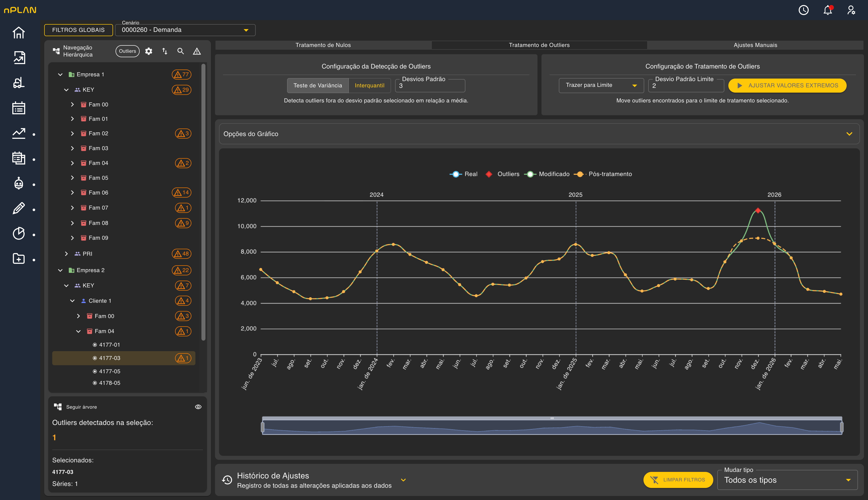
Task: Toggle the Real series in chart legend
Action: 463,174
